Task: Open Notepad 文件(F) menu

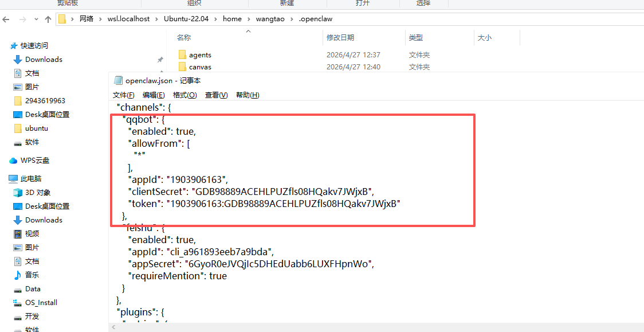Action: point(124,95)
